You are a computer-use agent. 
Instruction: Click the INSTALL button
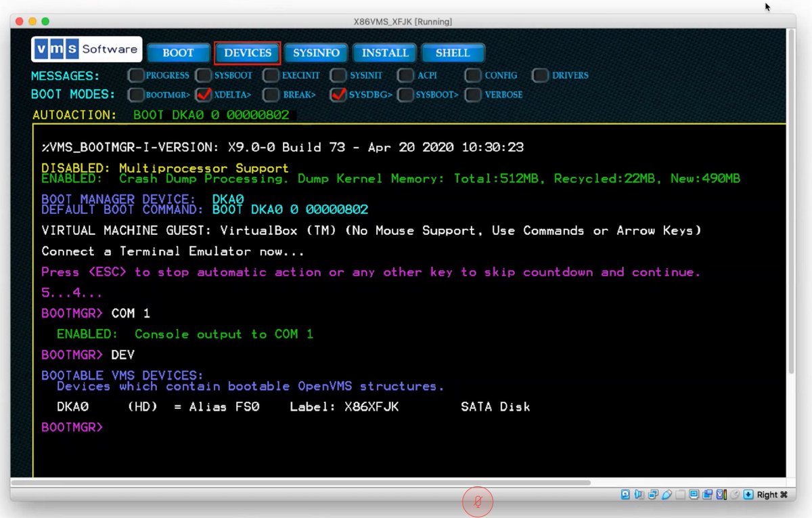pos(385,53)
